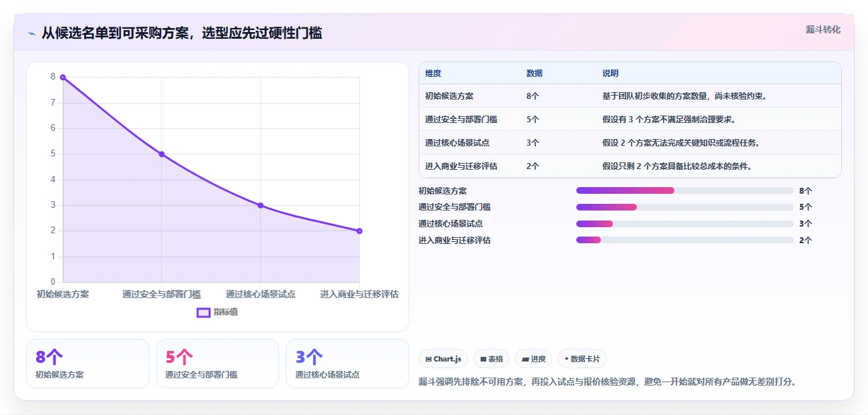Select the 进入商业与迁移评估 cell in the table
Viewport: 868px width, 415px height.
click(x=461, y=166)
